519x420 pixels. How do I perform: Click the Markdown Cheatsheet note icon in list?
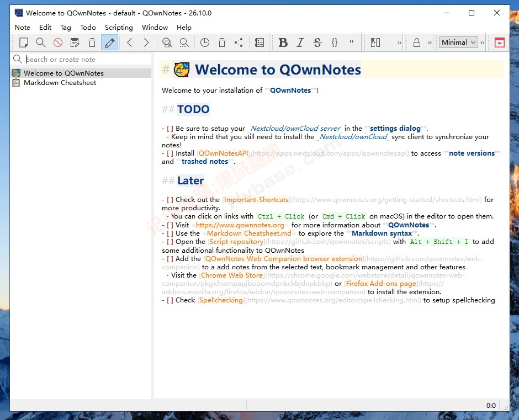[x=16, y=83]
